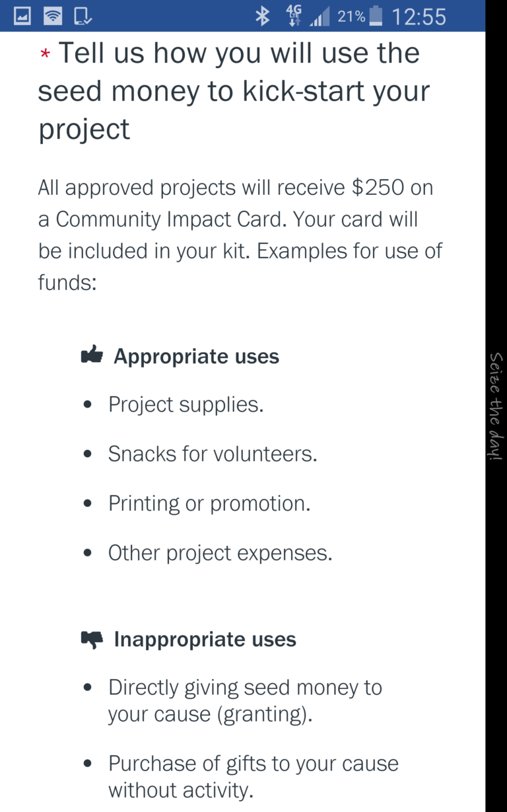The height and width of the screenshot is (812, 507).
Task: Tap the picture notification icon in status bar
Action: click(22, 16)
